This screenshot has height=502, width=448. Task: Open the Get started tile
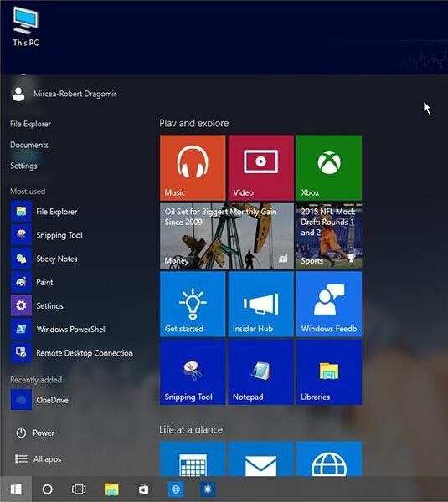tap(193, 305)
